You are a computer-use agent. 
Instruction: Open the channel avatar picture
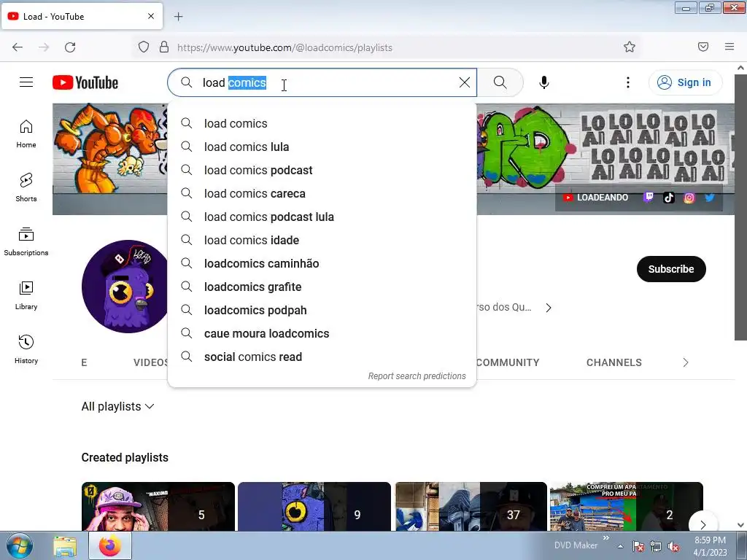click(x=125, y=286)
